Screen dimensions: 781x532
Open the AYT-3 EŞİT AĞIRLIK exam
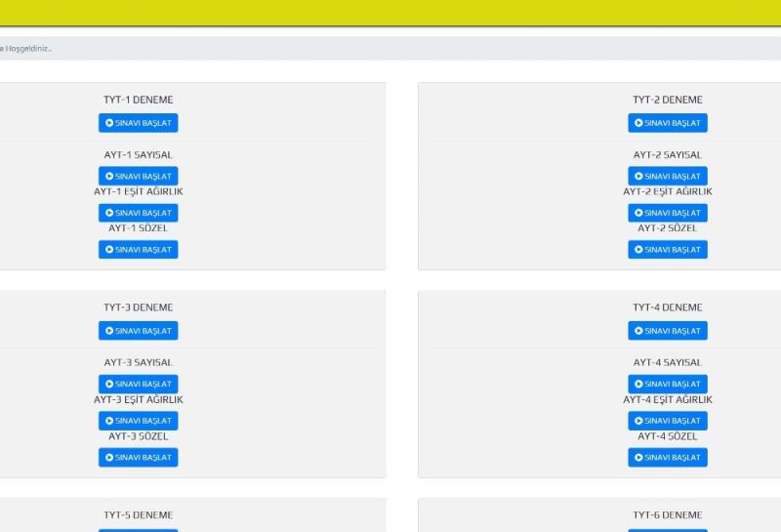tap(138, 421)
